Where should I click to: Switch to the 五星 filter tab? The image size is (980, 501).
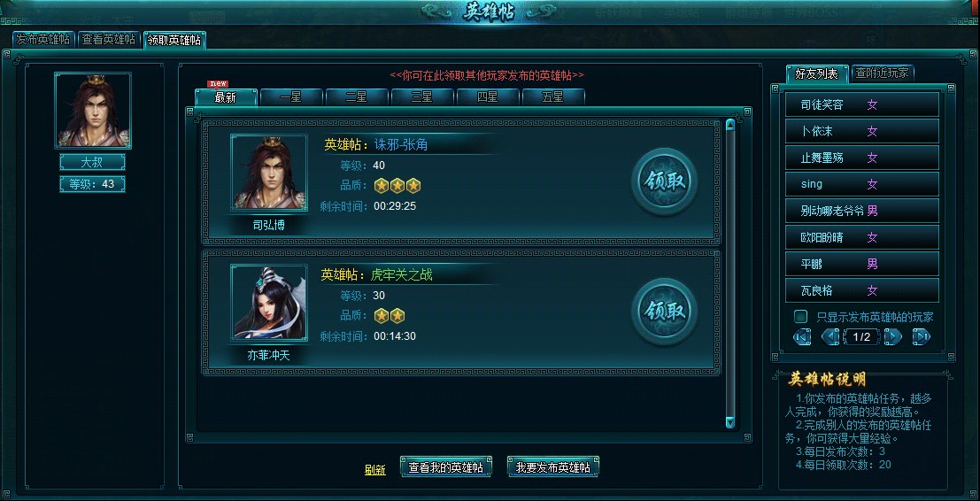pos(553,96)
